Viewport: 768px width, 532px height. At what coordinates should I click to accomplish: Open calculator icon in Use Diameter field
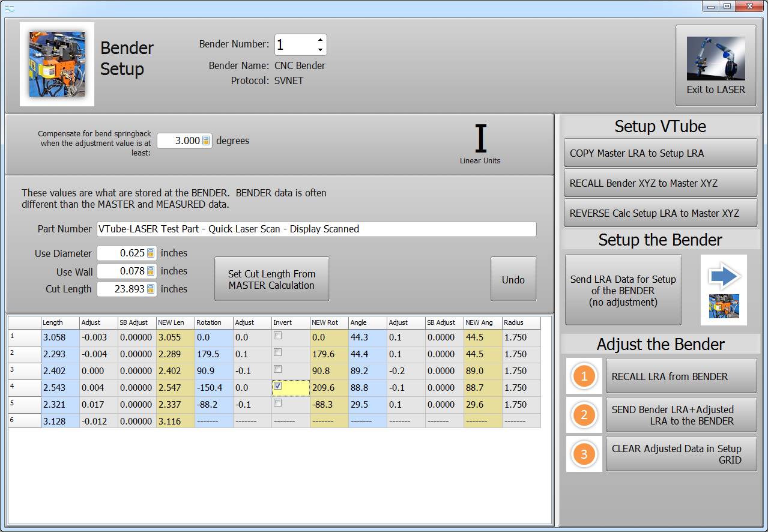point(151,253)
